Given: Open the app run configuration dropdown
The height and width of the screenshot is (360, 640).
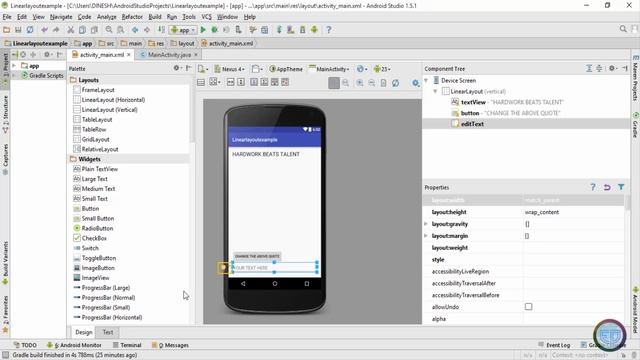Looking at the screenshot, I should [x=183, y=30].
